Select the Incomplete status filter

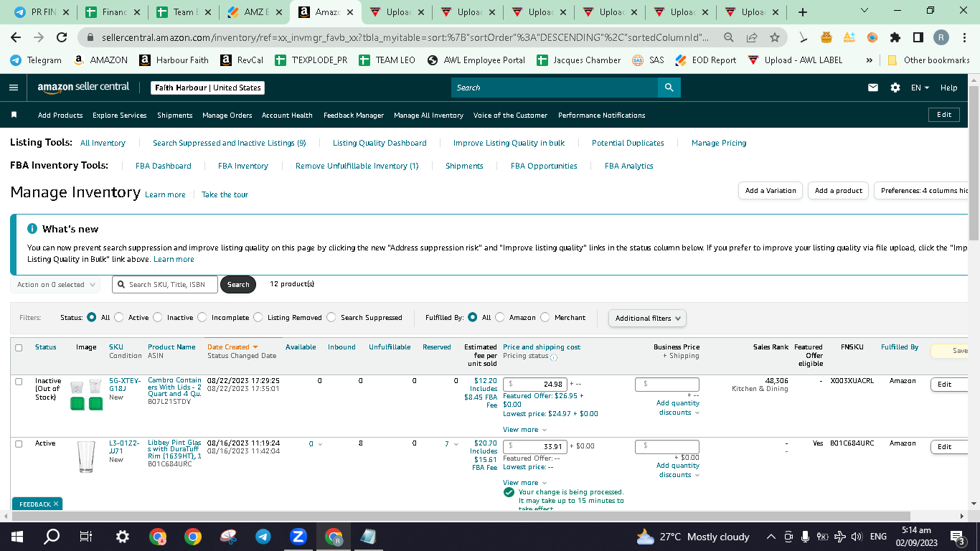[202, 317]
